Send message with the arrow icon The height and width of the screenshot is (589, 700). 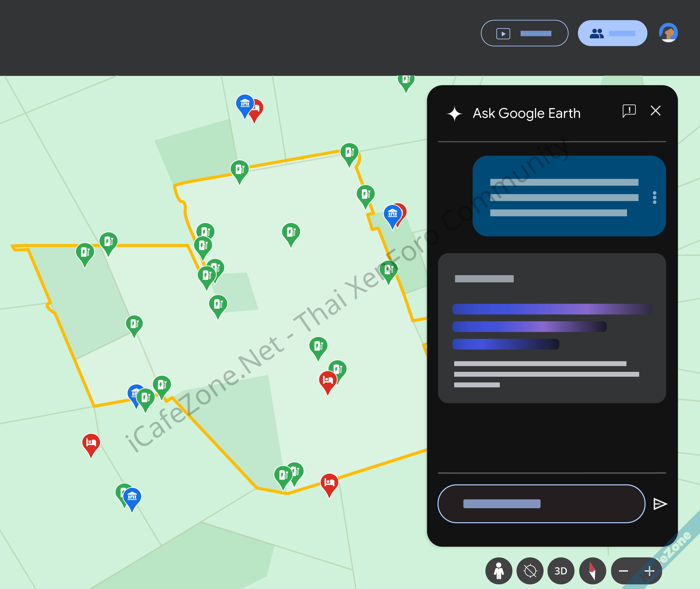(x=660, y=504)
